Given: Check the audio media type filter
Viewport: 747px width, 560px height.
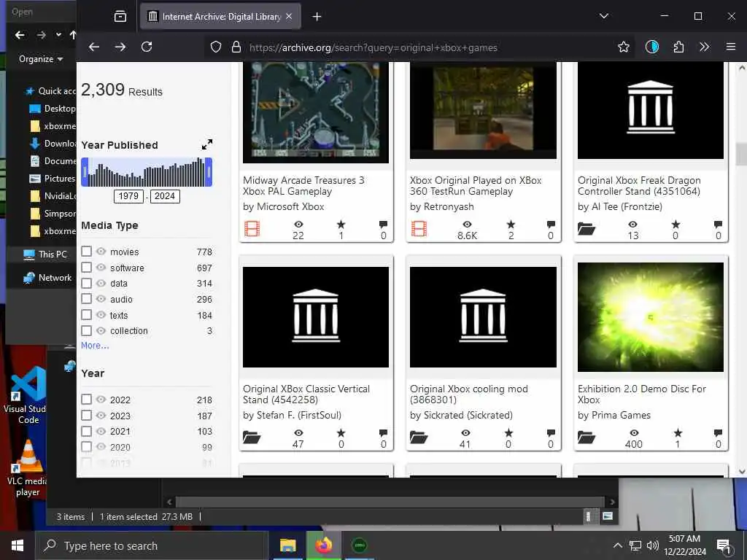Looking at the screenshot, I should (86, 299).
